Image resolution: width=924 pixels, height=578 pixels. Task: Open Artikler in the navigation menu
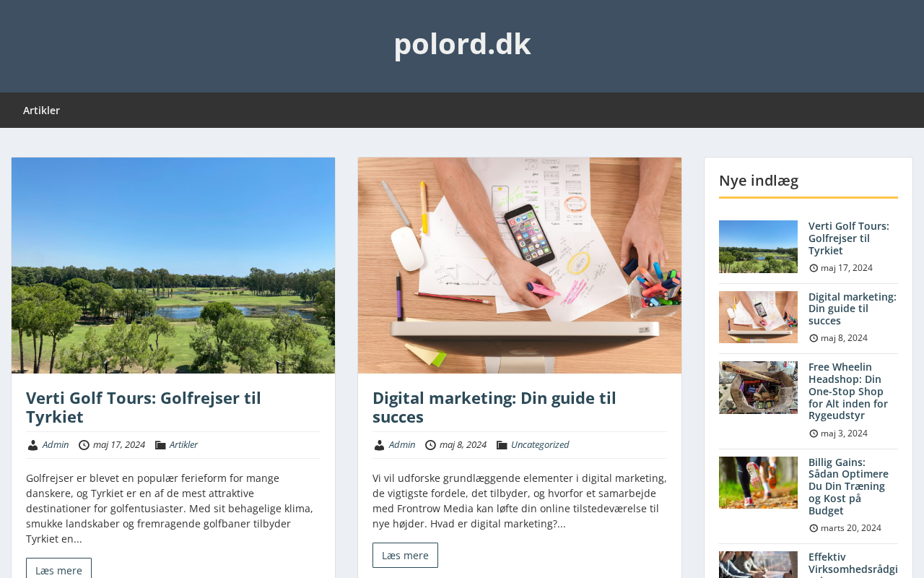[41, 111]
